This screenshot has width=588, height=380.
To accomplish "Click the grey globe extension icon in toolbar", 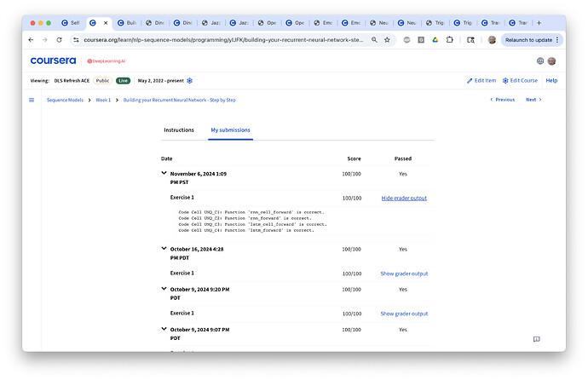I will pos(406,40).
